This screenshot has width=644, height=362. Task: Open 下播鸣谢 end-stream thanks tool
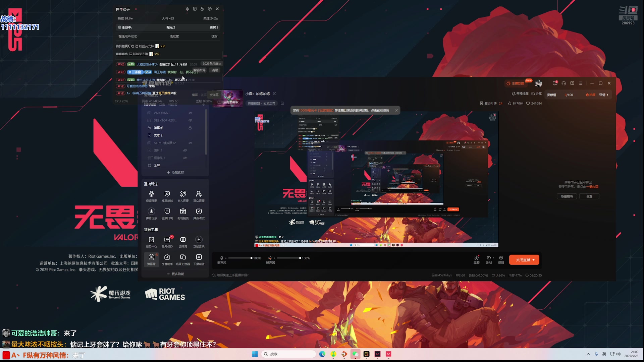199,259
